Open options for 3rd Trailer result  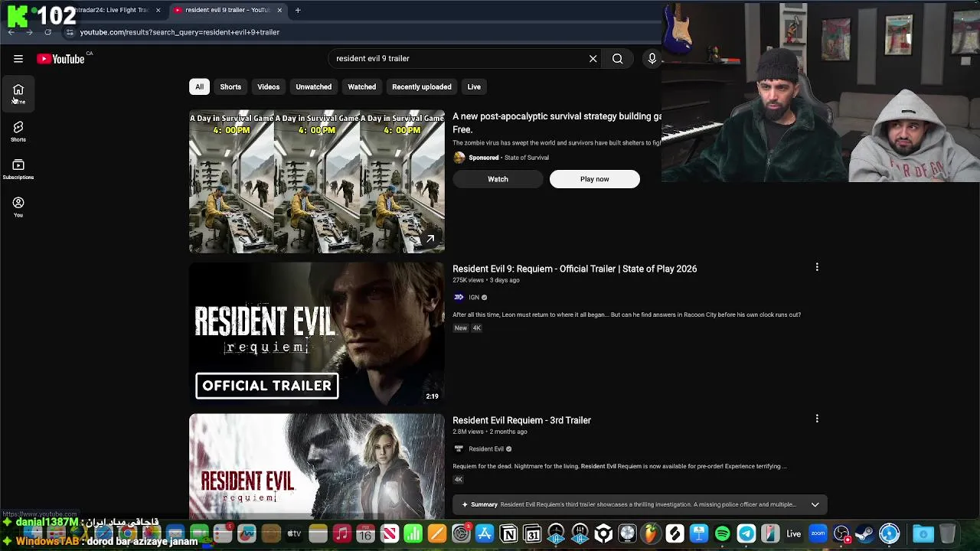(x=817, y=419)
